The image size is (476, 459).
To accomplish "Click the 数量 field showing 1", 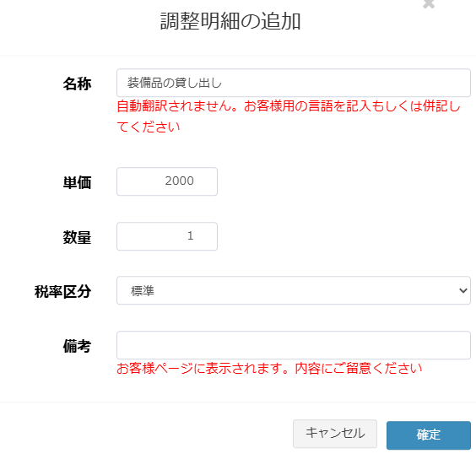I will pos(167,236).
